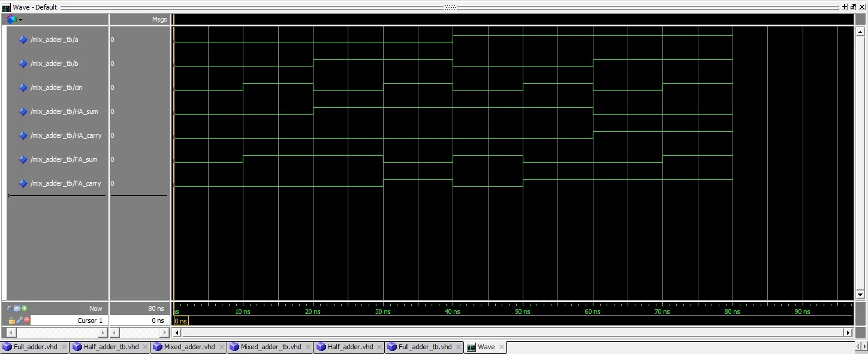Click the red delete cursor icon

26,320
